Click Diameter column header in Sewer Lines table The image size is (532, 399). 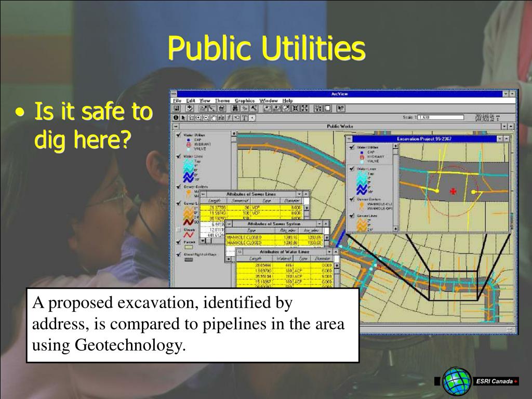tap(292, 201)
